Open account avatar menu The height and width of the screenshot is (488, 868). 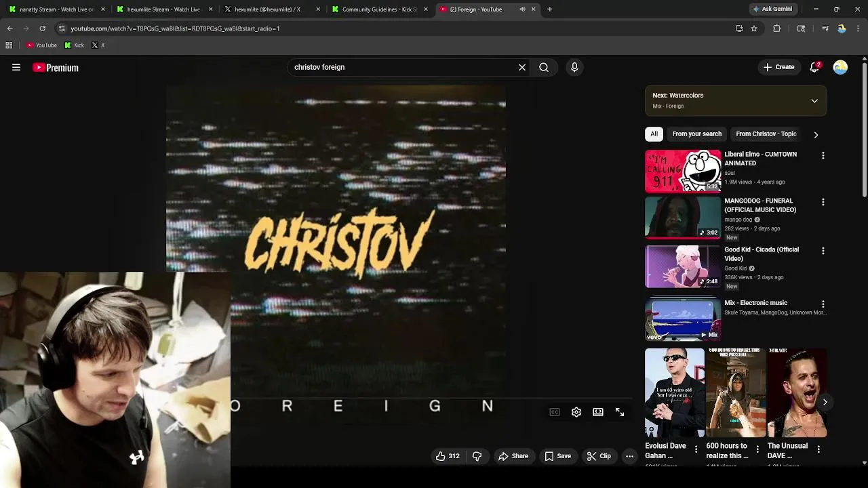(x=840, y=67)
